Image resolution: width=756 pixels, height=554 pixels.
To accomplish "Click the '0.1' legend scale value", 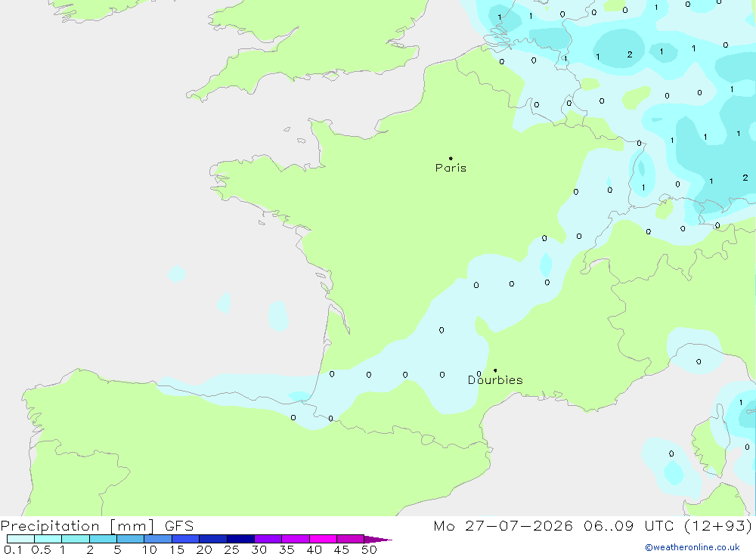I will [x=13, y=549].
